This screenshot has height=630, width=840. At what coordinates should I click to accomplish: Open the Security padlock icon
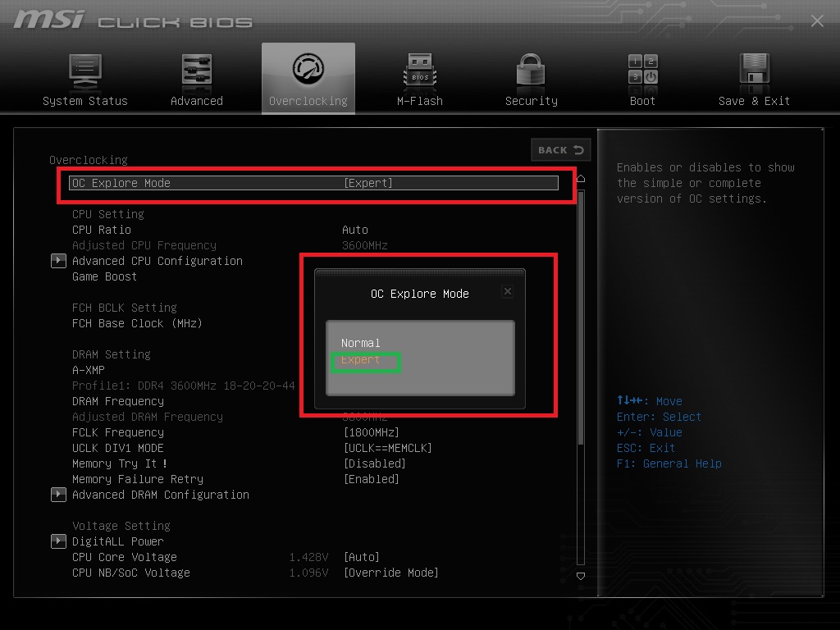click(x=531, y=70)
